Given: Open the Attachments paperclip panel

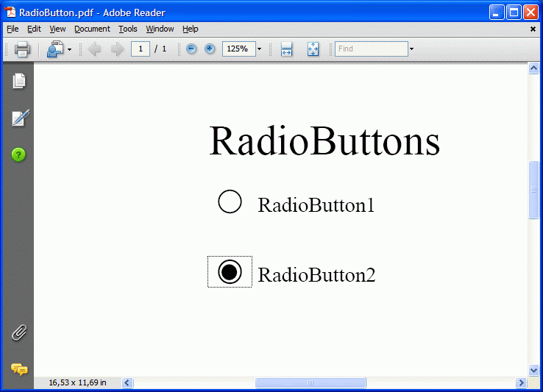Looking at the screenshot, I should [19, 332].
